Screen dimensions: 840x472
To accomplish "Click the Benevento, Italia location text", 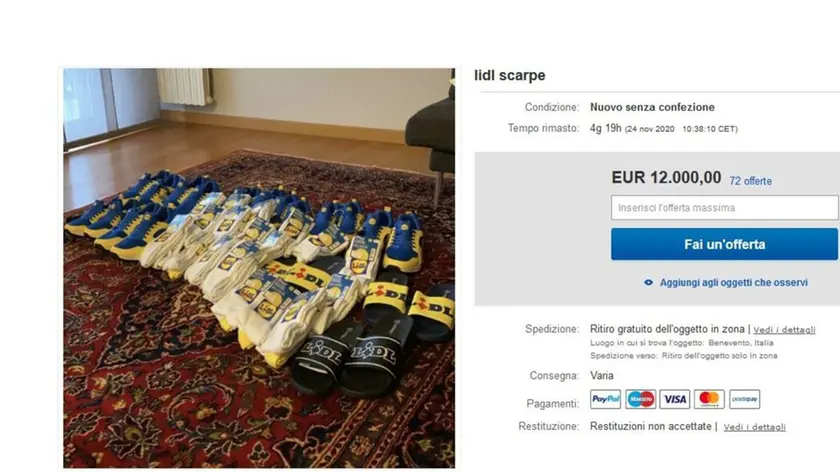I will 740,343.
